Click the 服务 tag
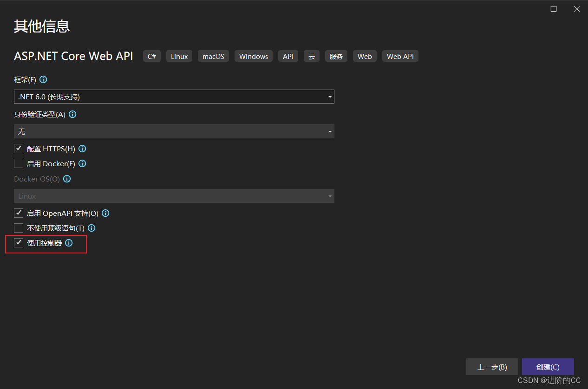Image resolution: width=588 pixels, height=389 pixels. click(336, 56)
